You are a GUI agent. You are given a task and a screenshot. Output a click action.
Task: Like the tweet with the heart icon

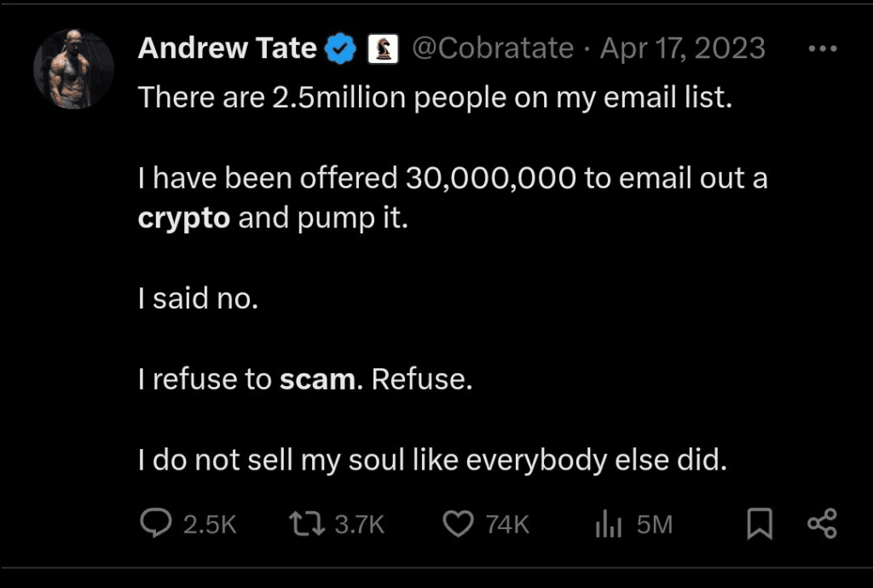point(460,523)
